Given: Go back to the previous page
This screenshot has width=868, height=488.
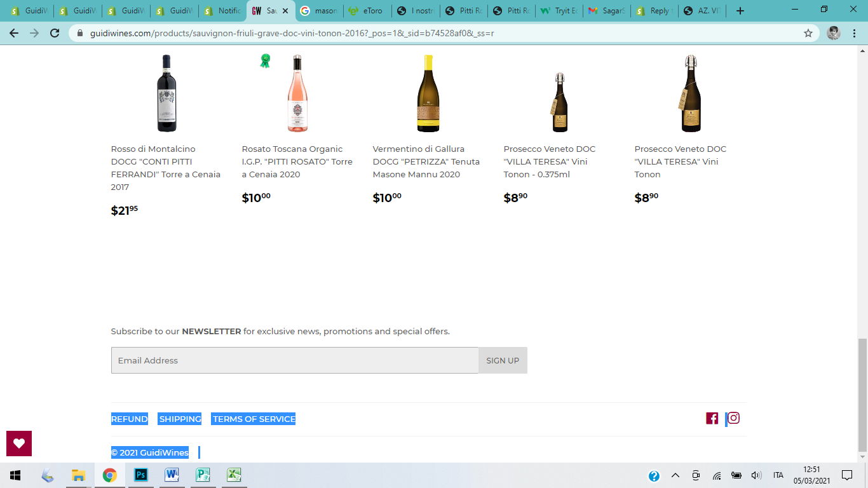Looking at the screenshot, I should (x=14, y=33).
